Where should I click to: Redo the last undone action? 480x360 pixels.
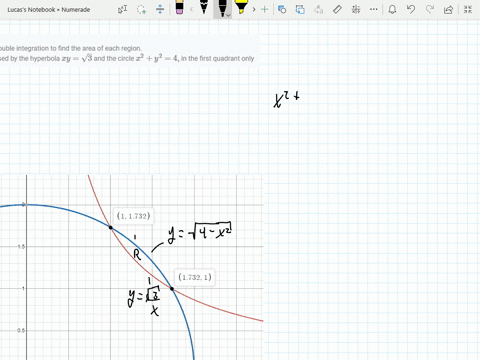(430, 9)
